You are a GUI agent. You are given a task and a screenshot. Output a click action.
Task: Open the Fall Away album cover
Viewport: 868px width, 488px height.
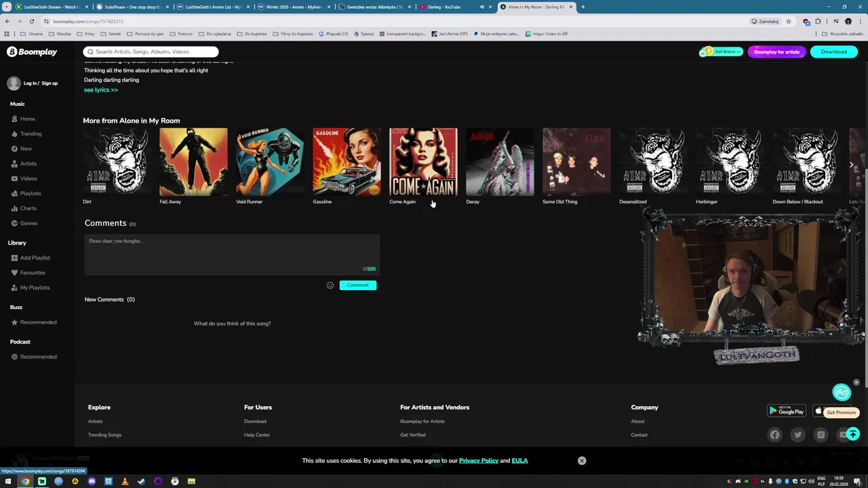193,162
